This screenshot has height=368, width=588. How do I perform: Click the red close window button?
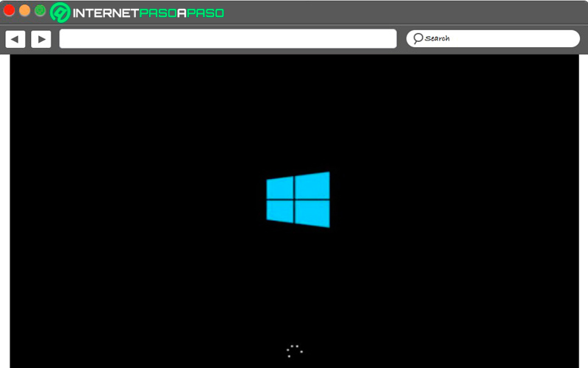coord(9,10)
